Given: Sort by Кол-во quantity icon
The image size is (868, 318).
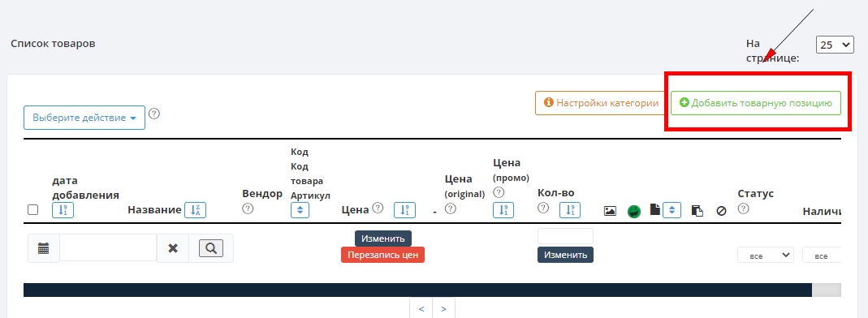Looking at the screenshot, I should tap(570, 210).
